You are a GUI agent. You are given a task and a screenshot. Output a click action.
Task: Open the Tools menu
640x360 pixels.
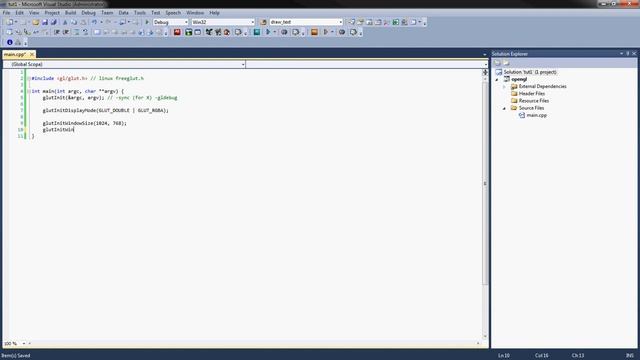click(140, 13)
